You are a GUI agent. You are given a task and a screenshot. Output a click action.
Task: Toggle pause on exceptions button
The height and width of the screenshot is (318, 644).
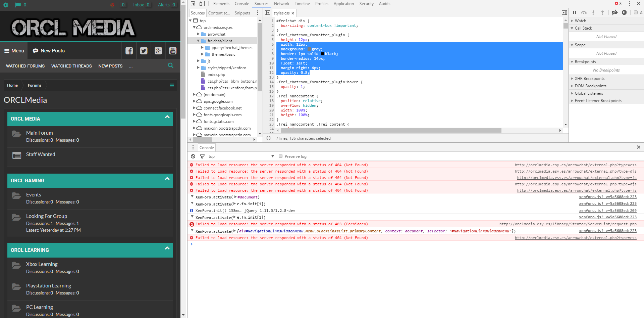pyautogui.click(x=624, y=13)
